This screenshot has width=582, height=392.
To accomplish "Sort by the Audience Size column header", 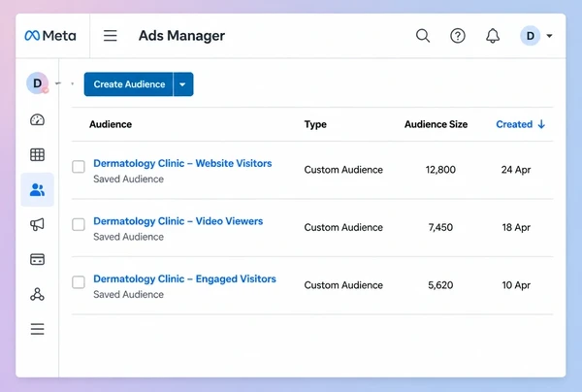I will point(436,124).
